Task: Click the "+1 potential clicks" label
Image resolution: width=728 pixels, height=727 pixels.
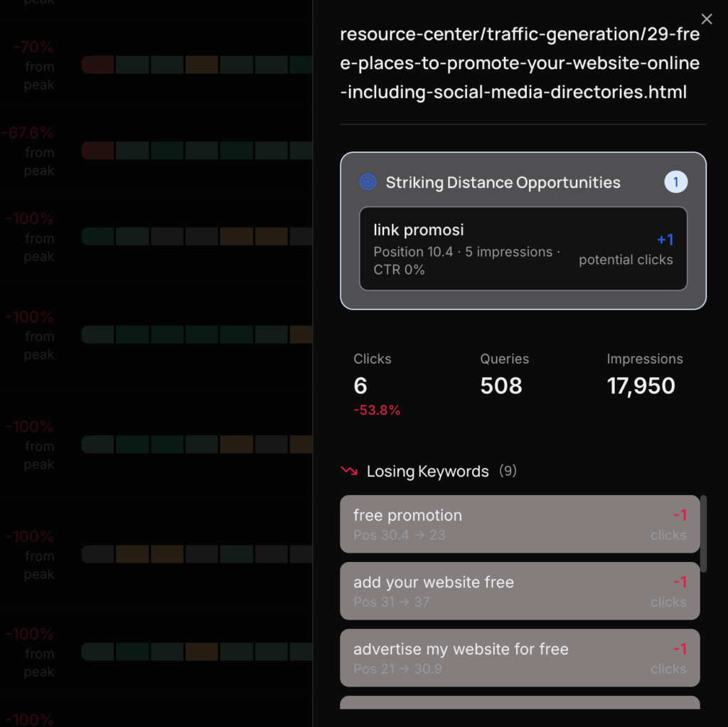Action: point(626,249)
